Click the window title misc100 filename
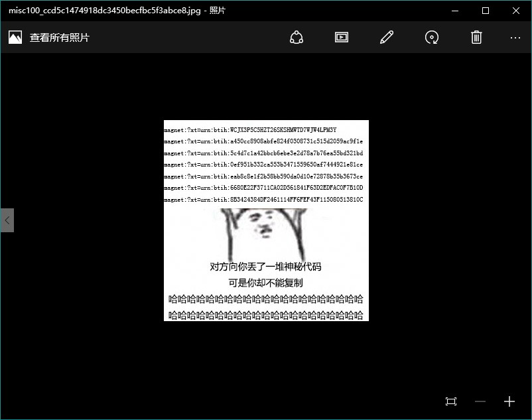 (105, 11)
